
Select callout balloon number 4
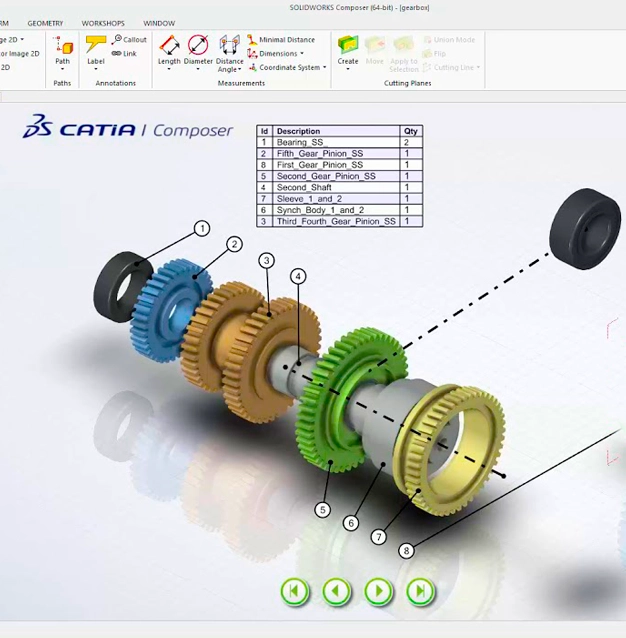coord(298,277)
